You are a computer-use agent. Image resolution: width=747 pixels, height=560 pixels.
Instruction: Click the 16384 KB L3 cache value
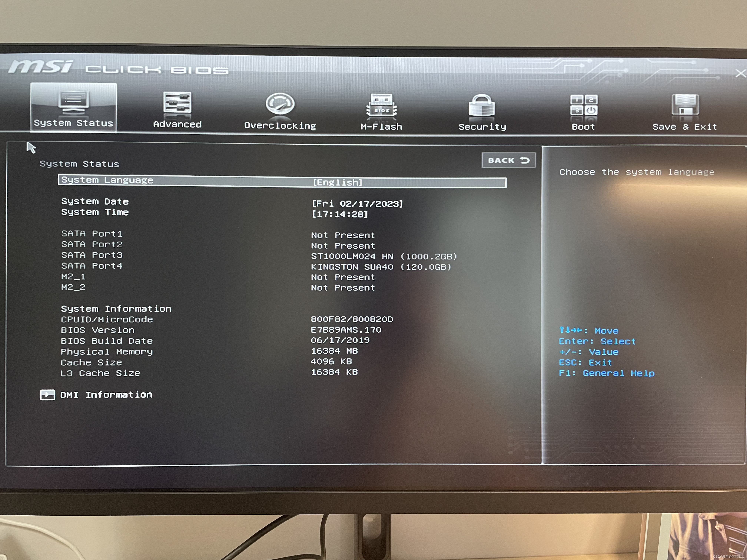click(334, 372)
